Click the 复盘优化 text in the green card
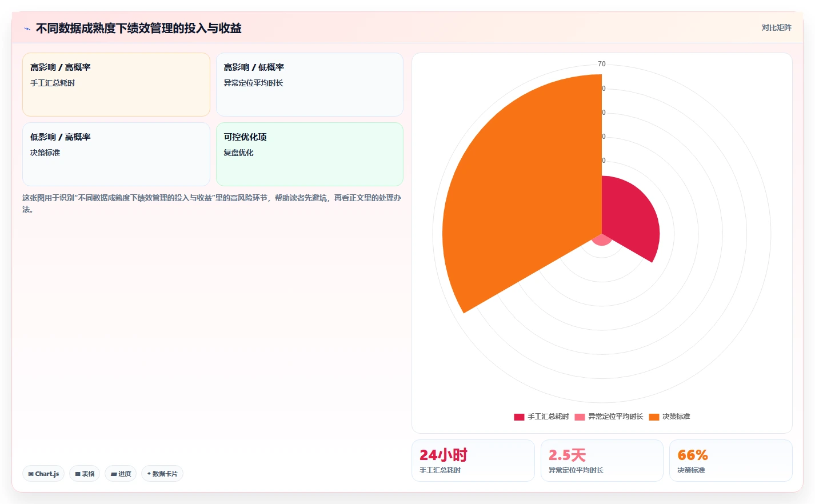815x504 pixels. pos(238,153)
